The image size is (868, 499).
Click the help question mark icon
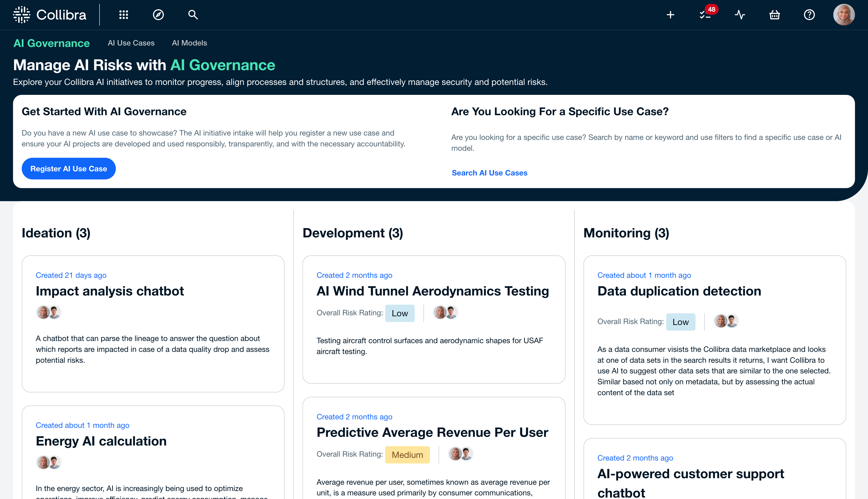point(809,15)
